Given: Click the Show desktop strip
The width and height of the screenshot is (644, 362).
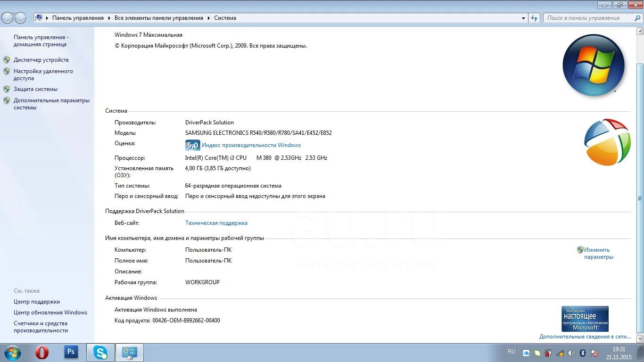Looking at the screenshot, I should point(641,353).
